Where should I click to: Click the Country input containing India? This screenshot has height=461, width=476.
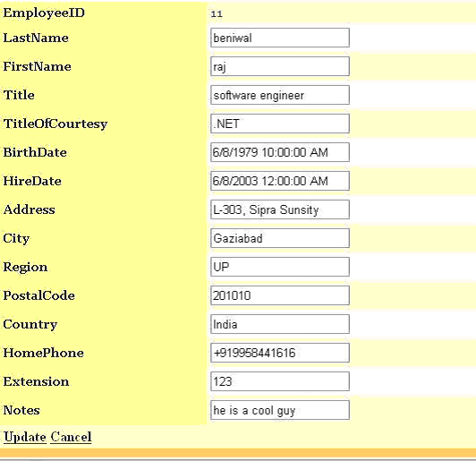(x=280, y=324)
